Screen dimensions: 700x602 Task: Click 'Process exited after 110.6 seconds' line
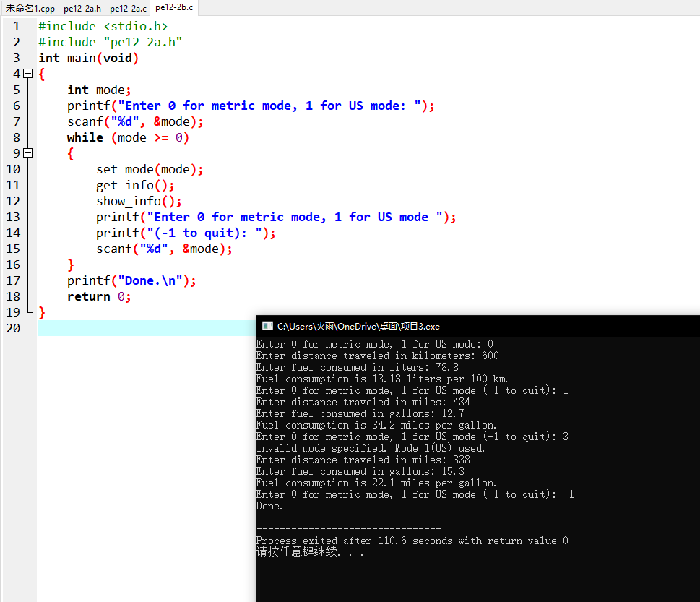(x=412, y=541)
